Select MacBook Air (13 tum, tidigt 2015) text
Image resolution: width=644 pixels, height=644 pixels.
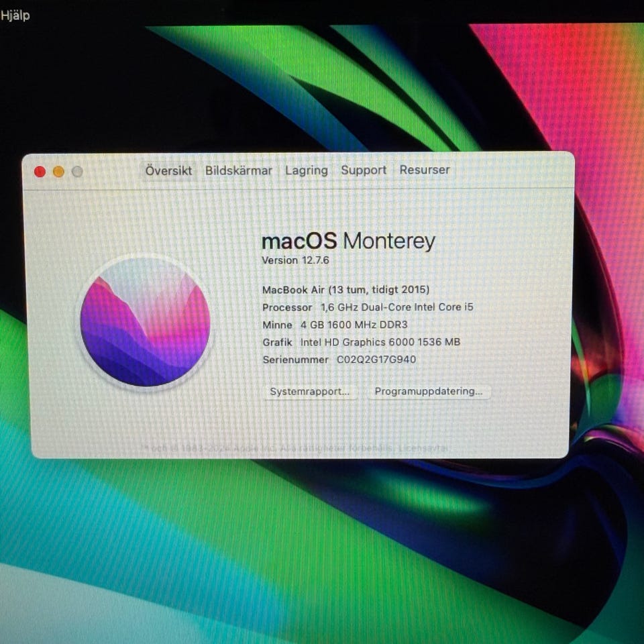click(346, 290)
